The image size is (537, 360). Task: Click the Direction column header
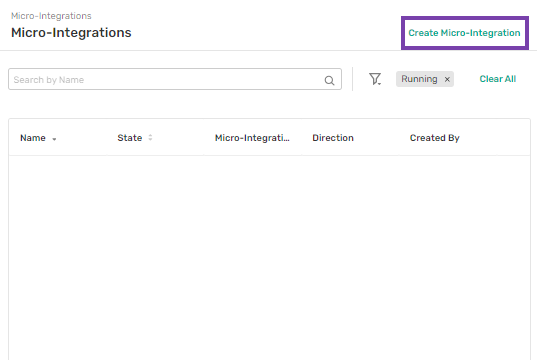point(333,138)
